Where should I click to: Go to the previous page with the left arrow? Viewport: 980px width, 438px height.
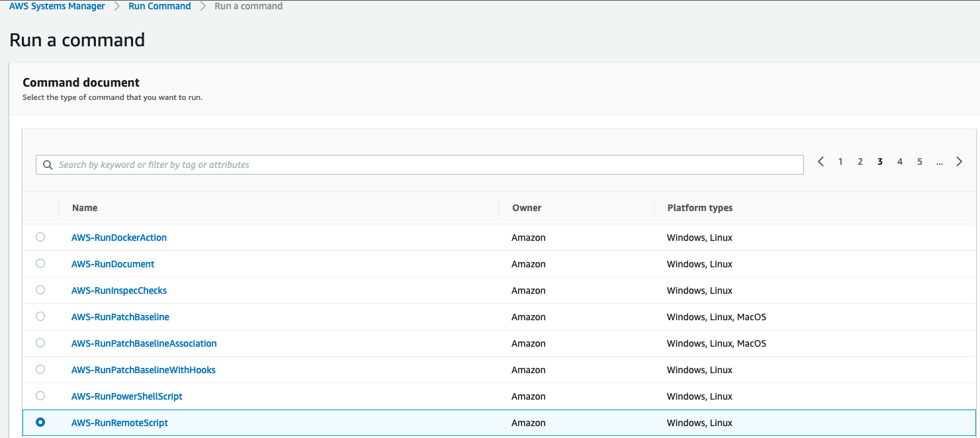[x=821, y=161]
